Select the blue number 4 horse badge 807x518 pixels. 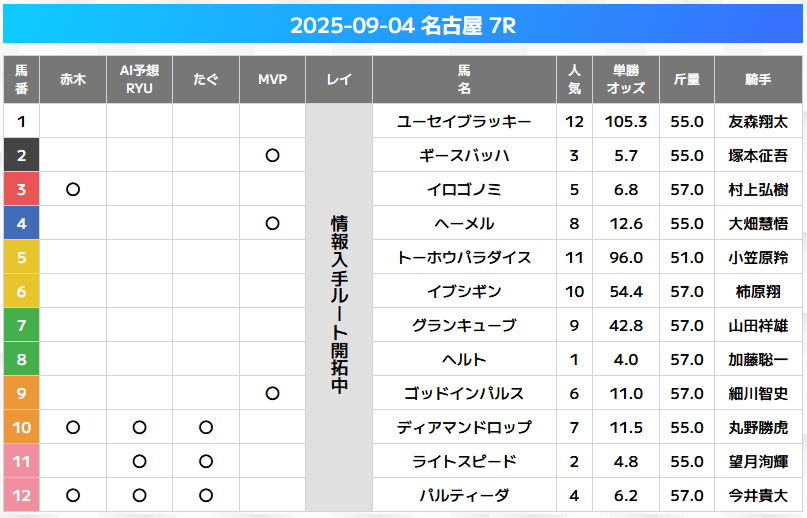pos(22,224)
